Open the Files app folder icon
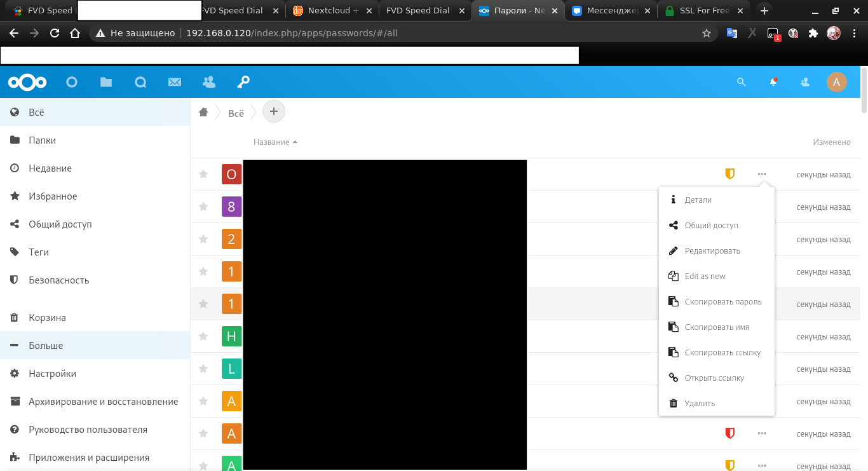Screen dimensions: 868x471 click(106, 82)
